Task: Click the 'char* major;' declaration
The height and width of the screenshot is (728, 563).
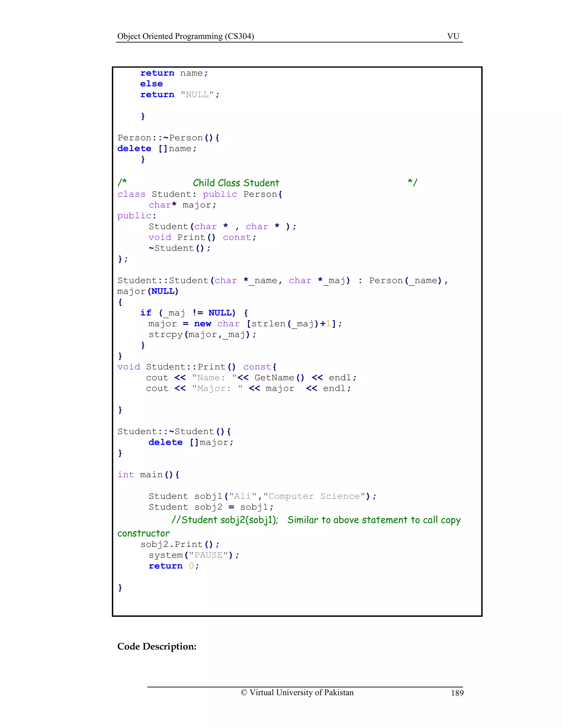Action: [x=183, y=205]
